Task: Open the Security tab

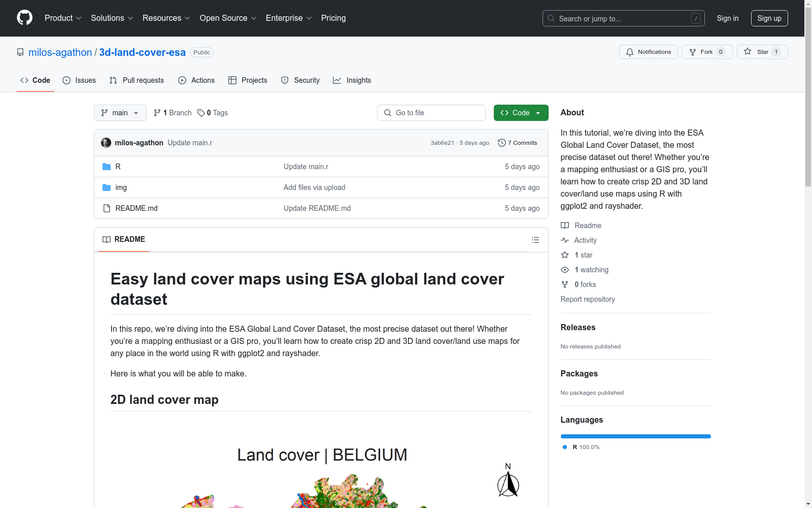Action: [300, 80]
